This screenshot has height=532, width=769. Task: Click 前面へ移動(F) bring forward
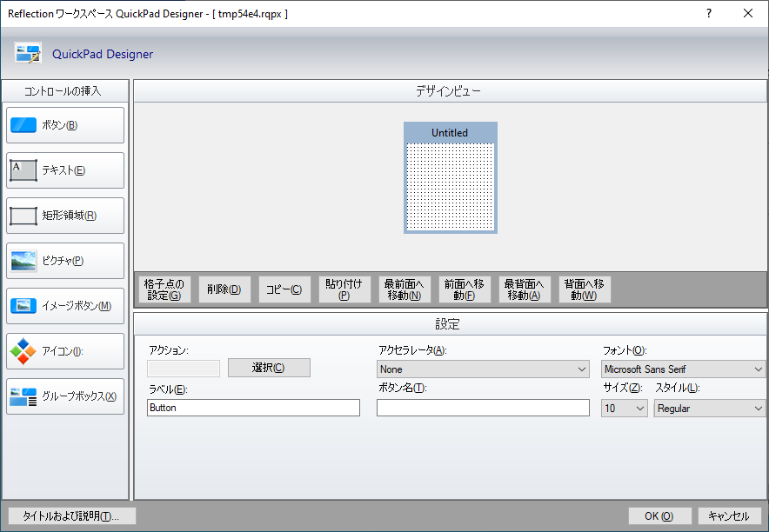pyautogui.click(x=464, y=289)
